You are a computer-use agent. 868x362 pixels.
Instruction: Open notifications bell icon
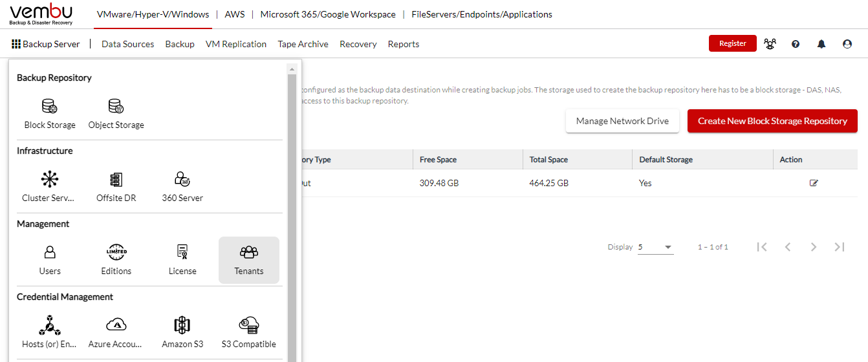pos(821,44)
